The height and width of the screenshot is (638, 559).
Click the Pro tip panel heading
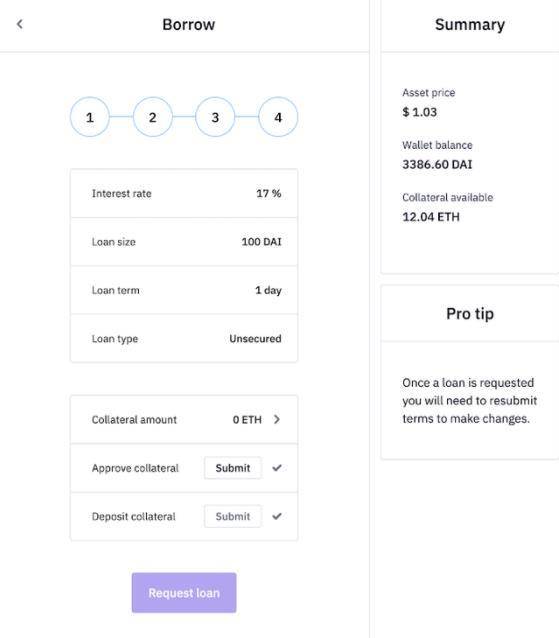click(x=470, y=314)
